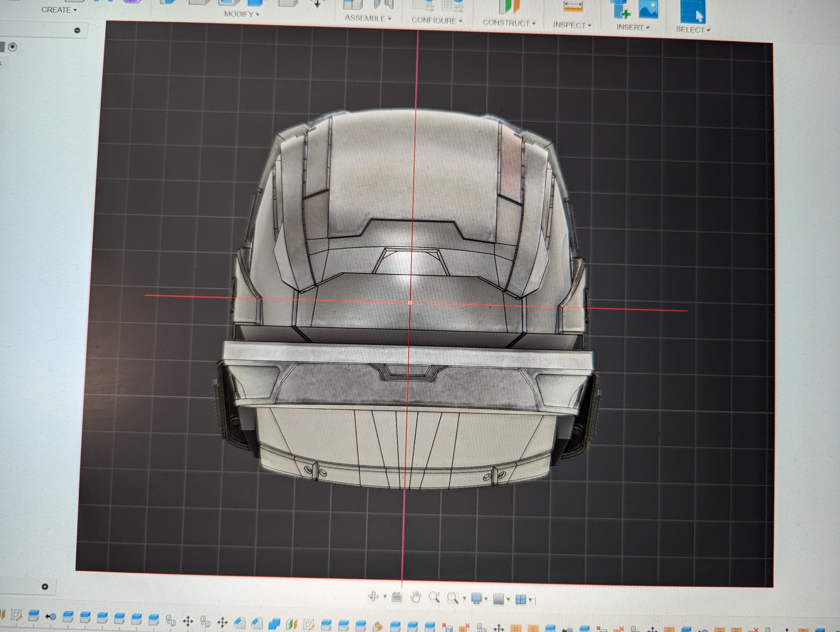This screenshot has width=840, height=632.
Task: Open the Display Settings dropdown arrow
Action: (x=486, y=599)
